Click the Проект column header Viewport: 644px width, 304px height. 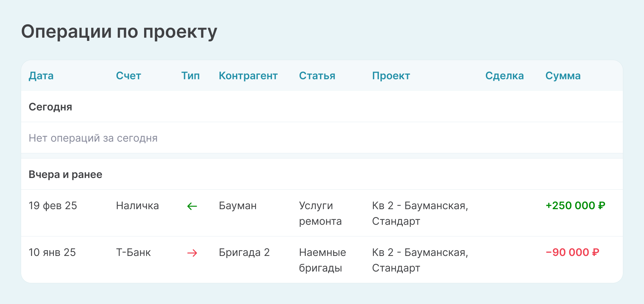click(391, 76)
